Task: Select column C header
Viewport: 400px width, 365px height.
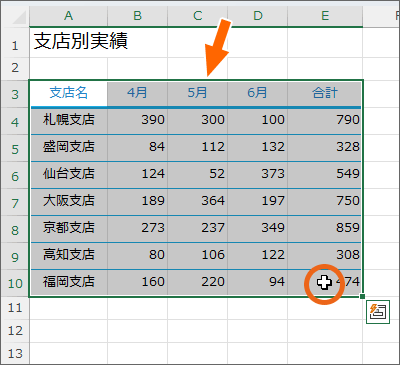Action: point(198,15)
